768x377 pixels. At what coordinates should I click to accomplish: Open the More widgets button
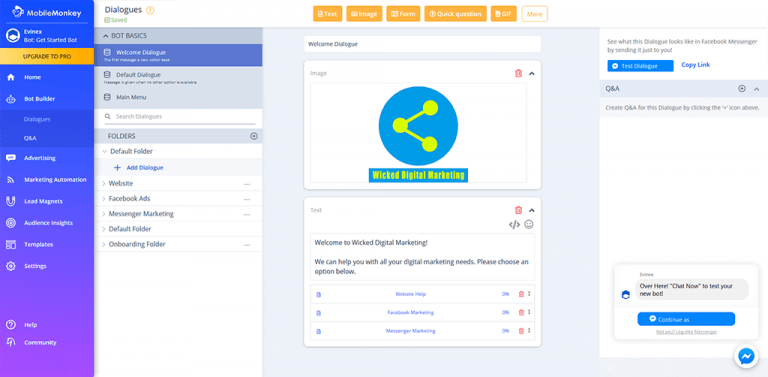click(535, 14)
